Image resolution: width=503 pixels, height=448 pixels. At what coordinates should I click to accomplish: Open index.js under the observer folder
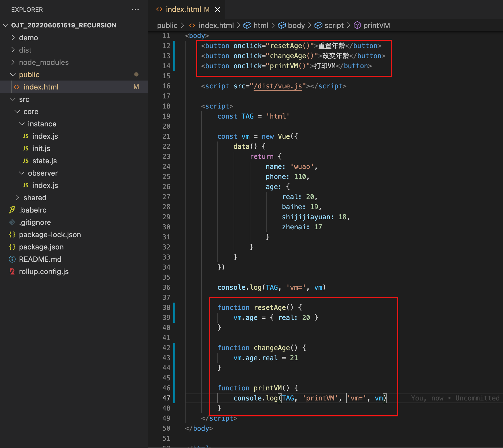point(74,185)
